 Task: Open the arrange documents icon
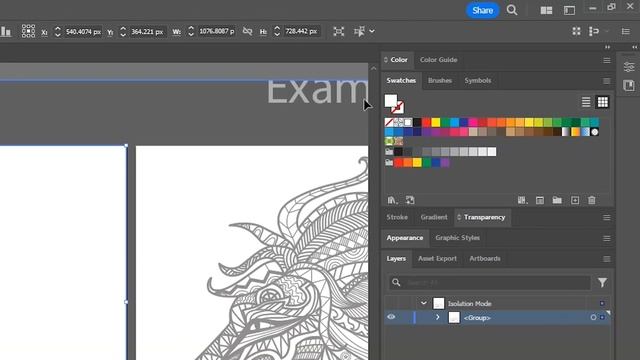point(546,11)
